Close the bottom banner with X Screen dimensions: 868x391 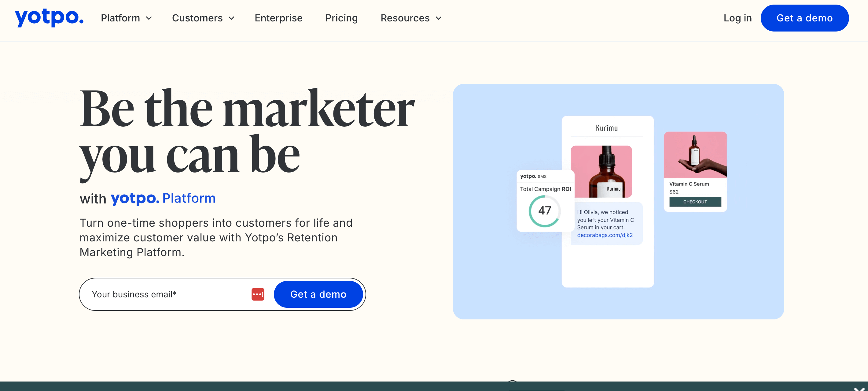coord(859,389)
